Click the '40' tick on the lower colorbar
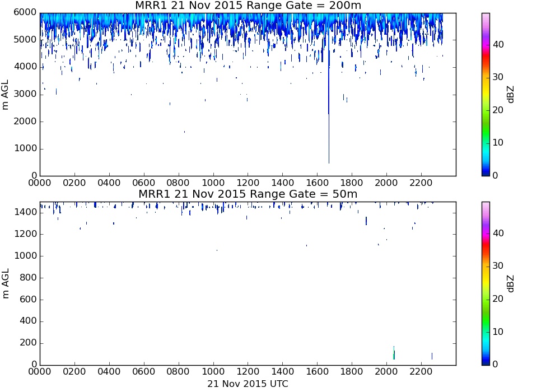Viewport: 560px width, 392px height. tap(498, 234)
